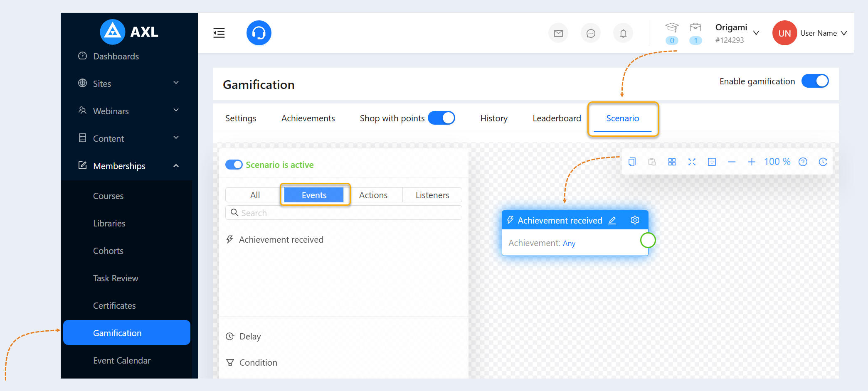Viewport: 868px width, 391px height.
Task: Zoom out with the minus icon
Action: tap(732, 162)
